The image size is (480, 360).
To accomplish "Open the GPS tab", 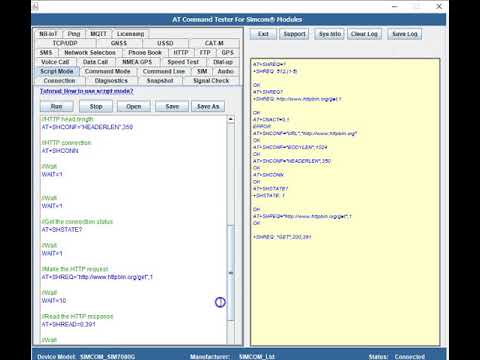I will [227, 53].
